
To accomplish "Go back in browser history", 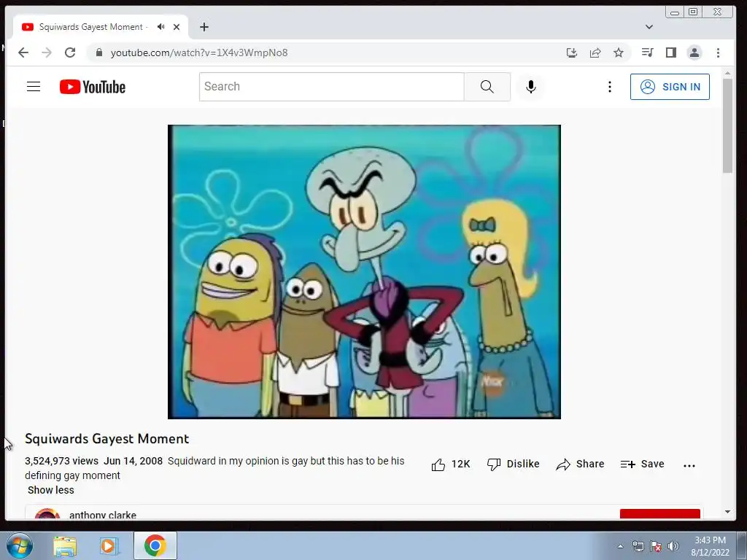I will (23, 52).
